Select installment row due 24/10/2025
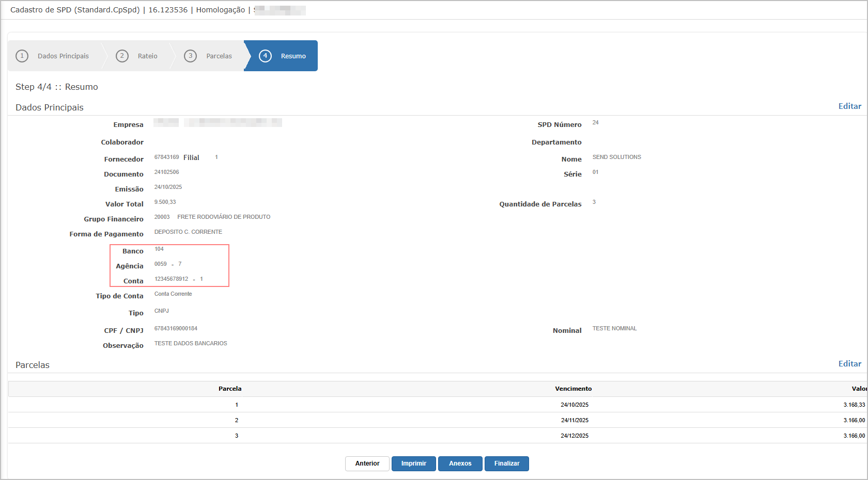This screenshot has height=480, width=868. (x=574, y=405)
